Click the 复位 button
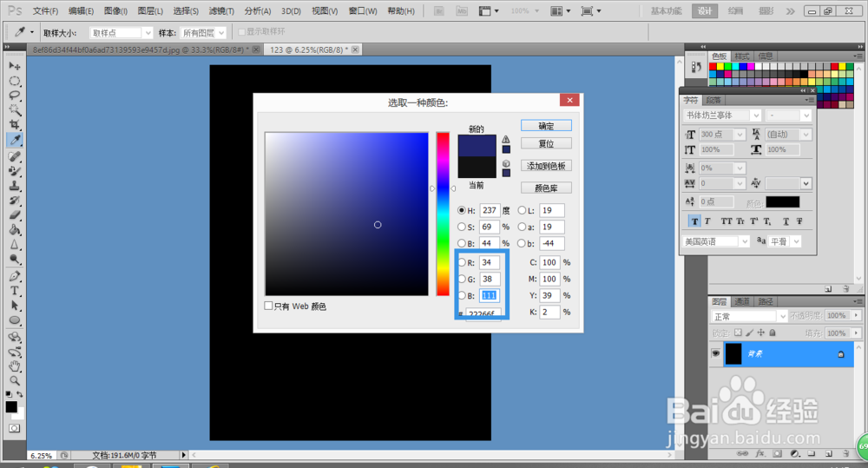 [546, 143]
